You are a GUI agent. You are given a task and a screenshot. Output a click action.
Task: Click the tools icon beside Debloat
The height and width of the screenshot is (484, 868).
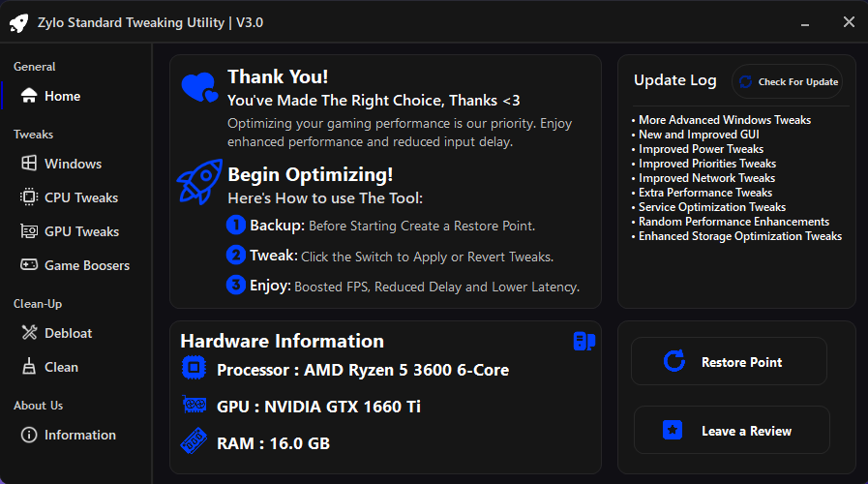coord(29,332)
